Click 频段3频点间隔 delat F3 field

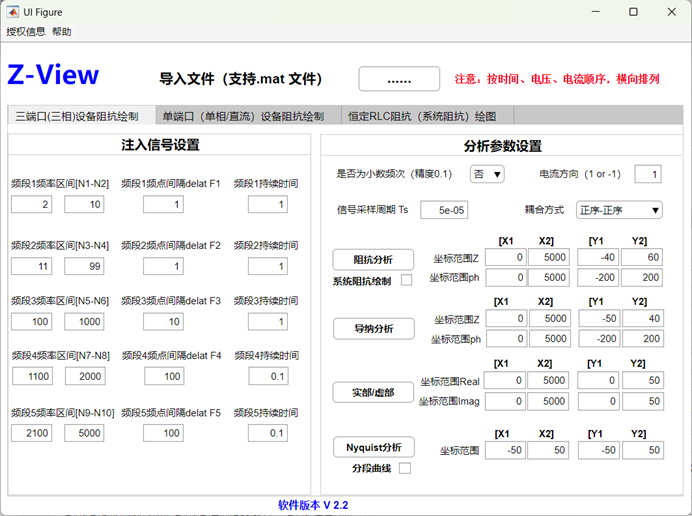(163, 322)
